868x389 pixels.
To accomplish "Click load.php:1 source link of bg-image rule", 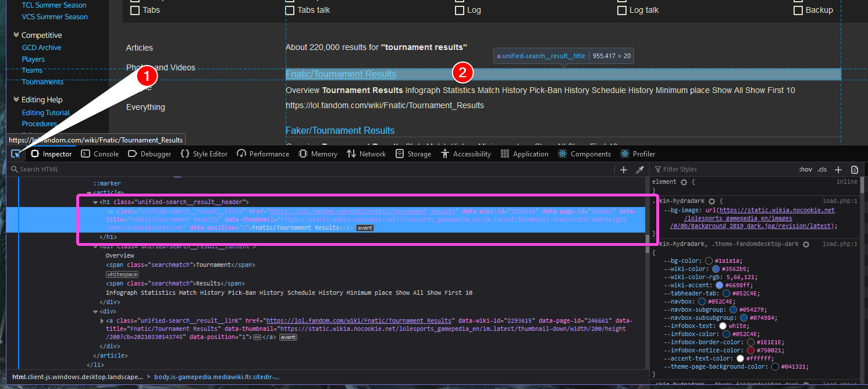I will click(839, 201).
